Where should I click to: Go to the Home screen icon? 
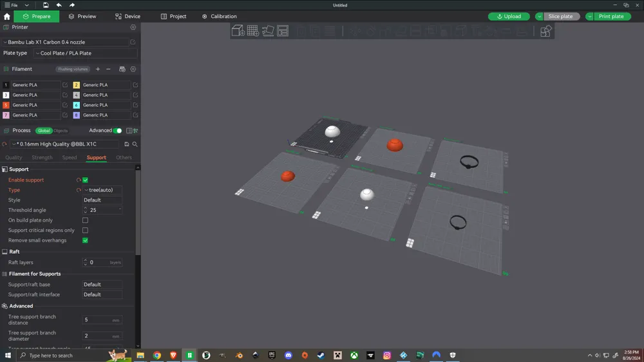(x=6, y=17)
